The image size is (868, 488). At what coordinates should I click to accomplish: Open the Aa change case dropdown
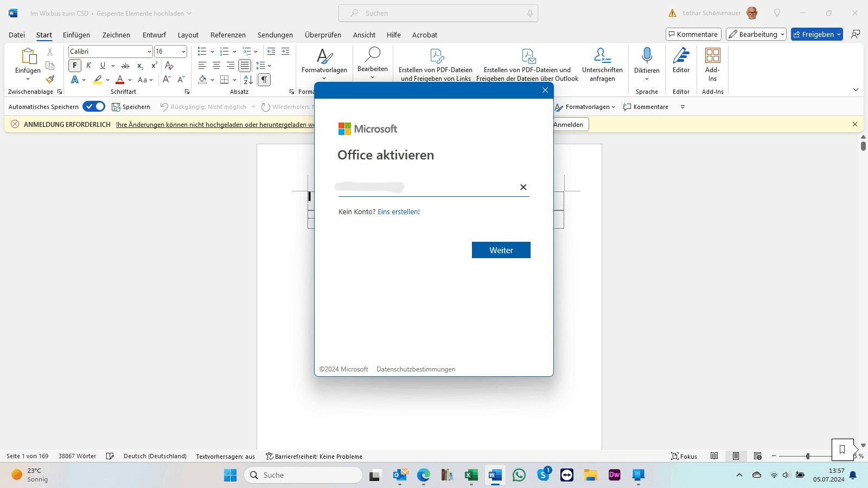point(145,80)
